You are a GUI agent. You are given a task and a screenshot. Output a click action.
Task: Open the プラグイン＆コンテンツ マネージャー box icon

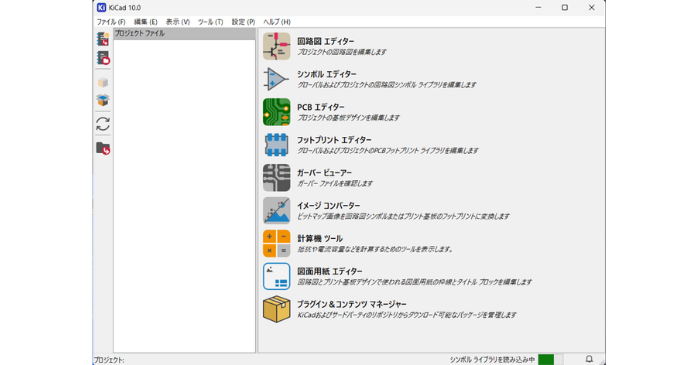coord(276,309)
